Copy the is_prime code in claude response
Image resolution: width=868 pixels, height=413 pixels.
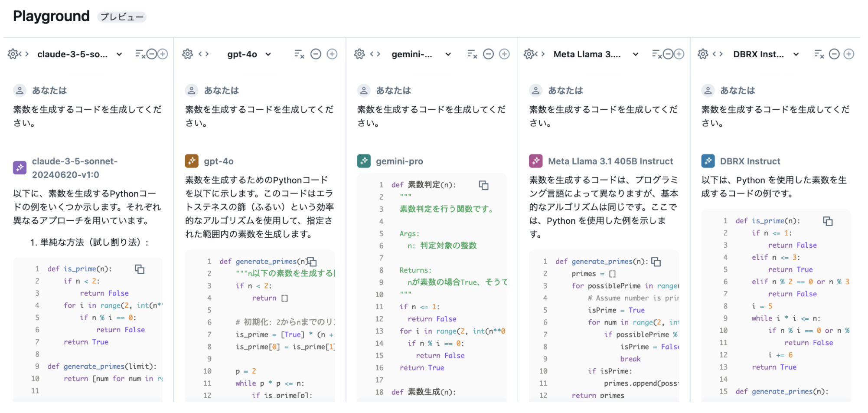click(140, 269)
